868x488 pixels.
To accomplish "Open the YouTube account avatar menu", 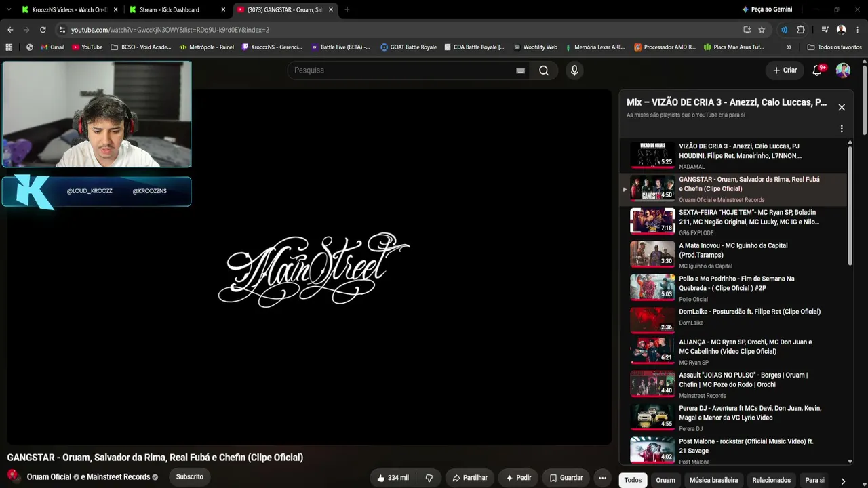I will (x=843, y=70).
